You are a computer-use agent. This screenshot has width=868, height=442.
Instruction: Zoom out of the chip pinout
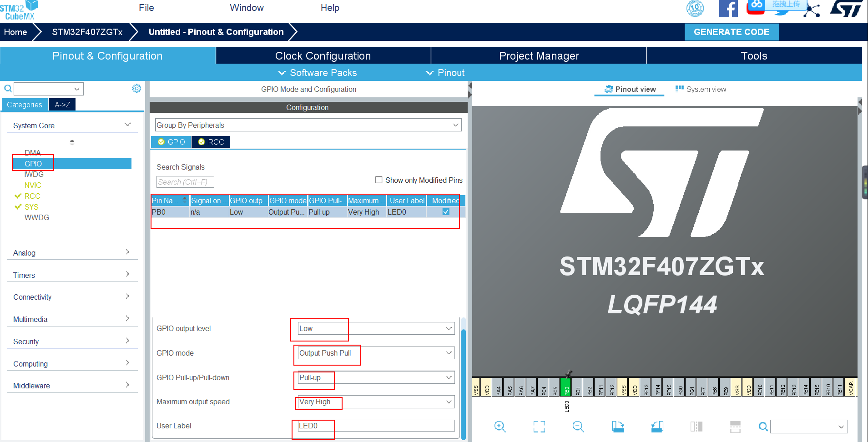coord(578,427)
